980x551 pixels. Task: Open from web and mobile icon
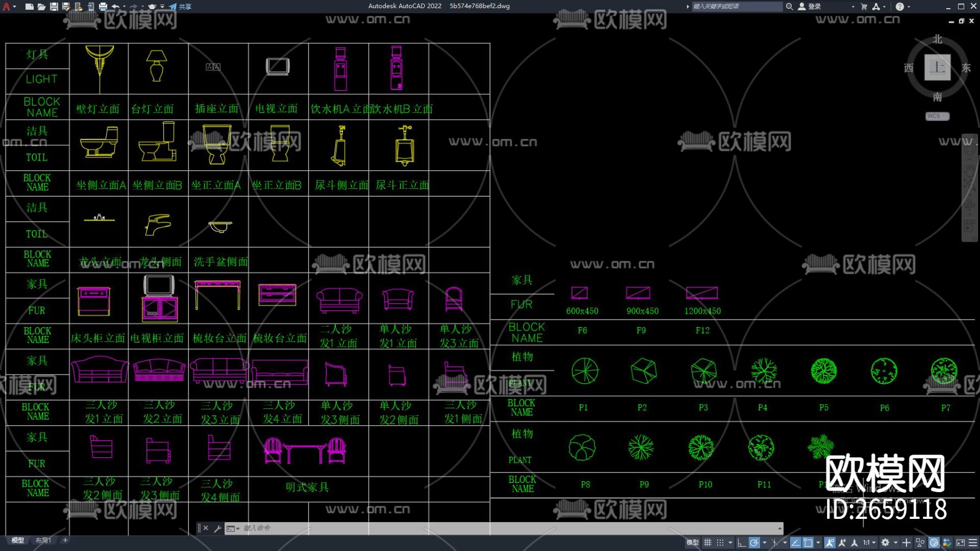pyautogui.click(x=78, y=7)
